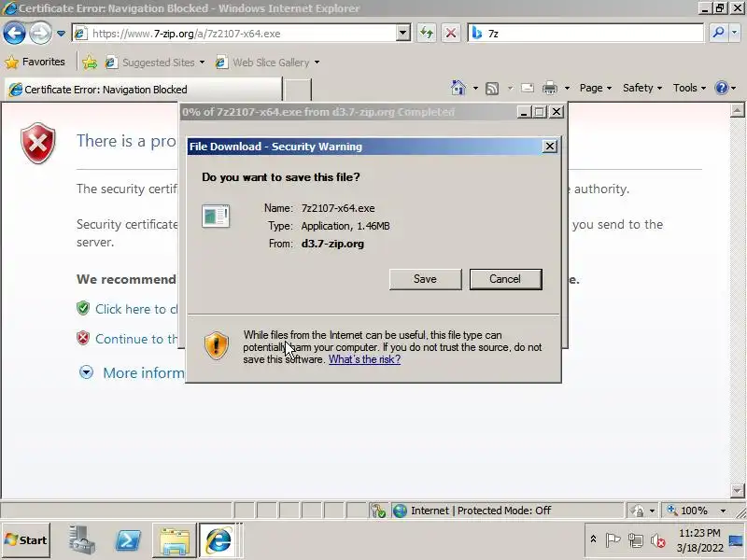Click the application file type icon
Image resolution: width=747 pixels, height=560 pixels.
click(x=216, y=217)
